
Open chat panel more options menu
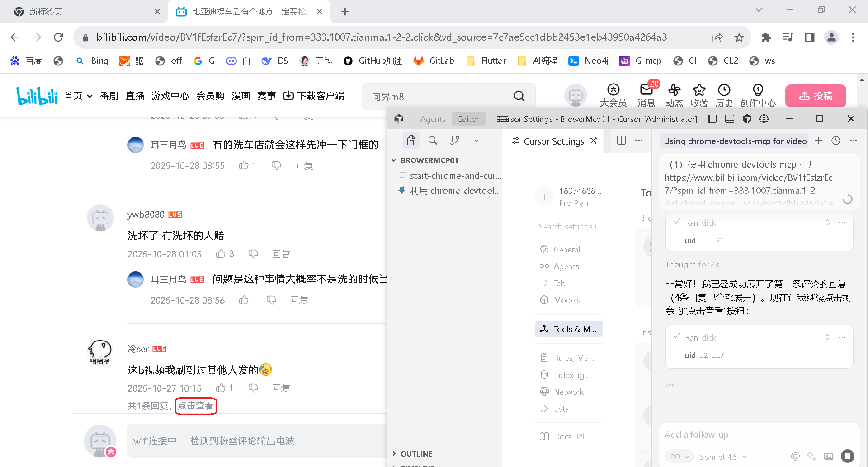pyautogui.click(x=854, y=141)
